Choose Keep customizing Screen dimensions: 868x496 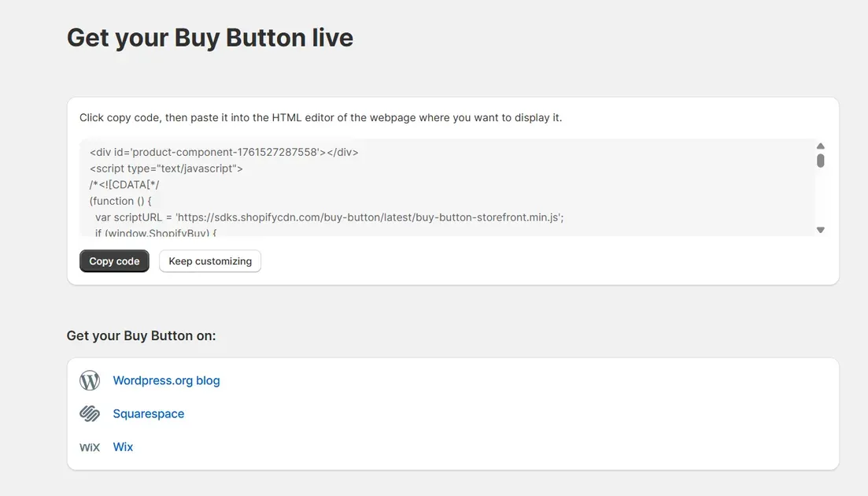pos(209,261)
